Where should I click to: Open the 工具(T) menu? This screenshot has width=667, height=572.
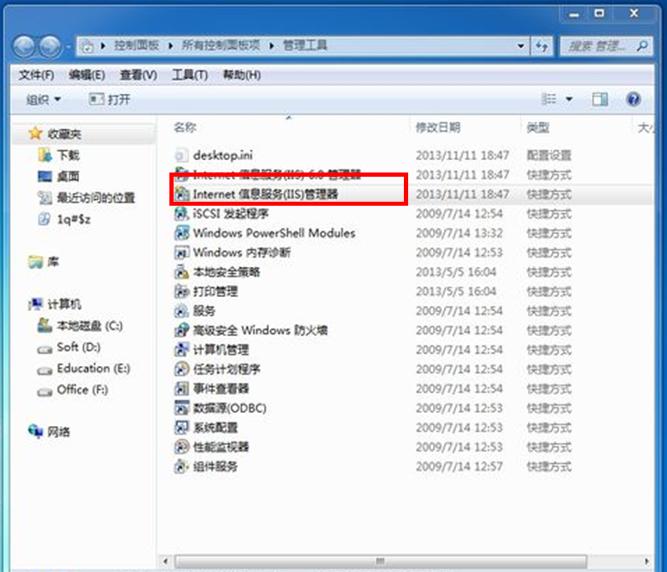click(189, 75)
